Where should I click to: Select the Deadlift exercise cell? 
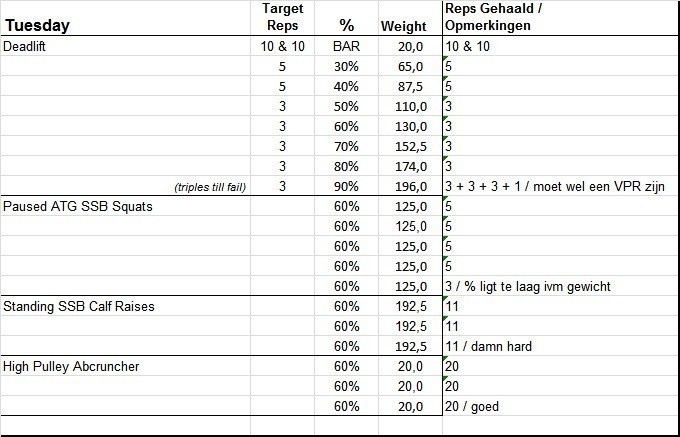click(x=31, y=47)
